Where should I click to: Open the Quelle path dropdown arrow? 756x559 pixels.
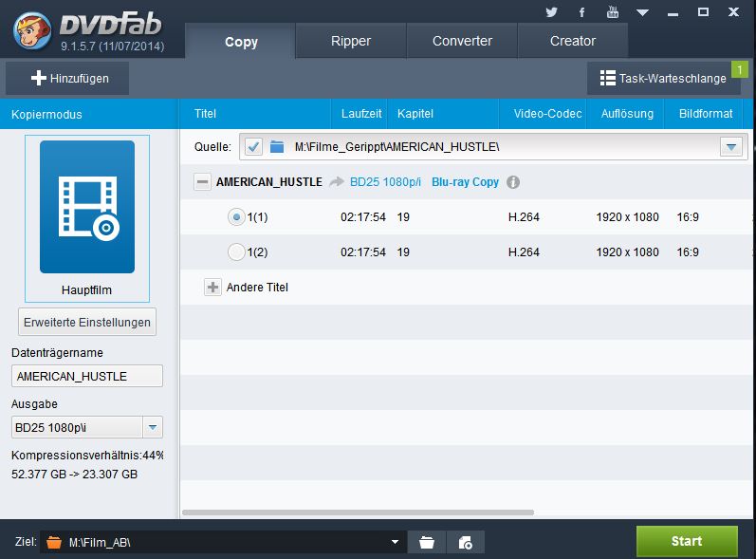pos(730,147)
